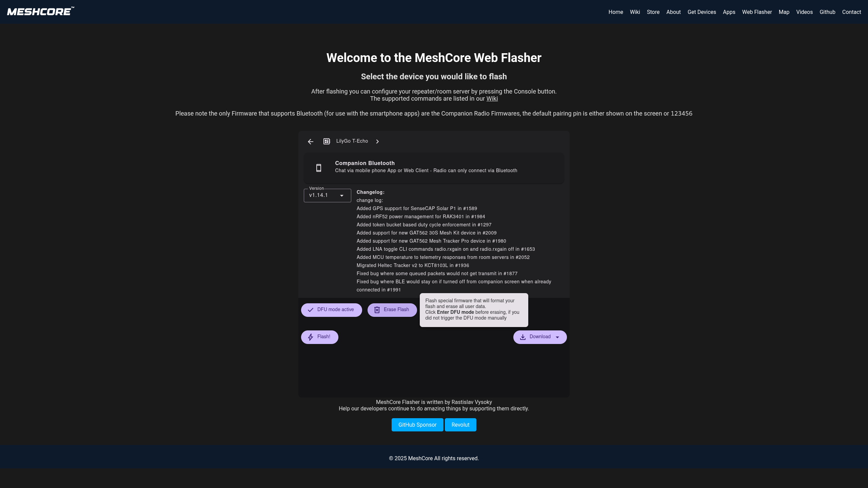Open the Get Devices nav link

[x=702, y=12]
